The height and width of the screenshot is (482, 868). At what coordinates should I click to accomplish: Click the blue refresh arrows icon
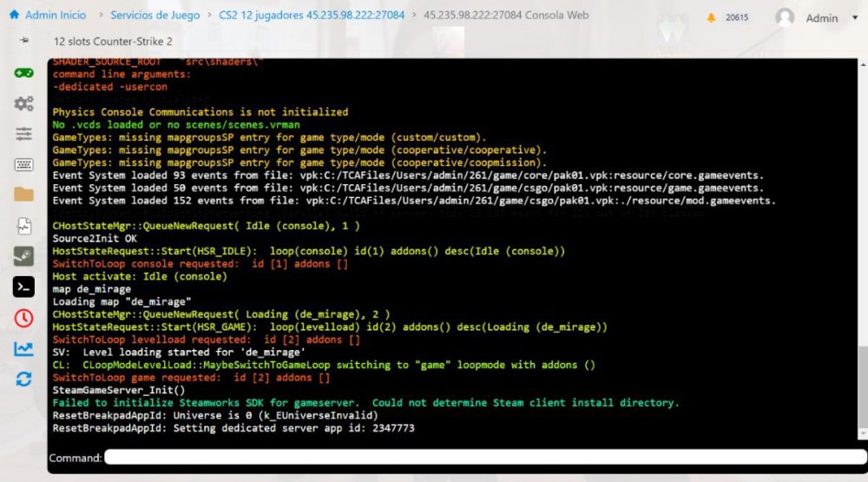pyautogui.click(x=23, y=379)
